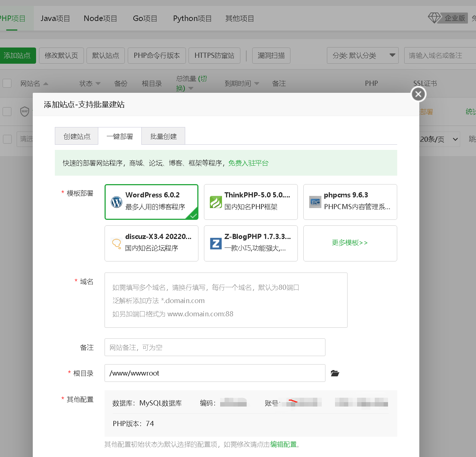Click the WordPress logo icon
The image size is (476, 457).
coord(116,202)
